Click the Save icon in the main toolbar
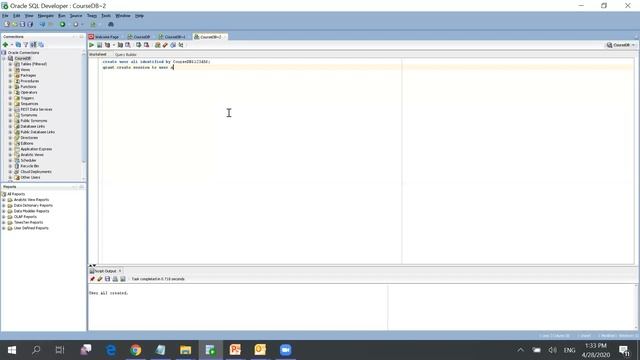640x360 pixels. (x=22, y=24)
